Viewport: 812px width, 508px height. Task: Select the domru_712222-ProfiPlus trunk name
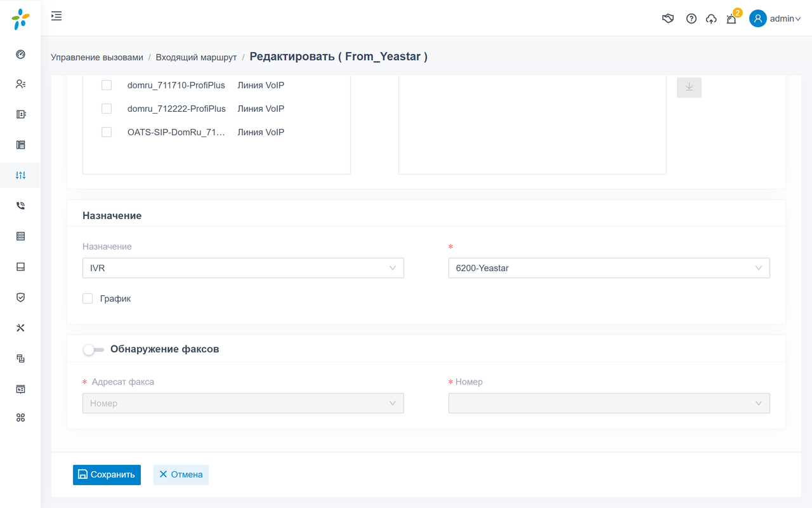click(176, 109)
